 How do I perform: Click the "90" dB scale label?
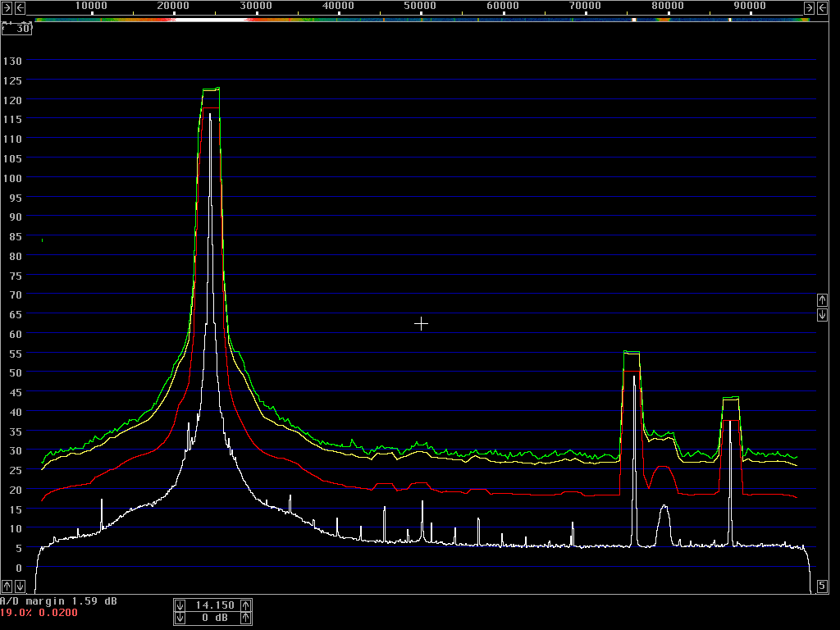pos(16,217)
